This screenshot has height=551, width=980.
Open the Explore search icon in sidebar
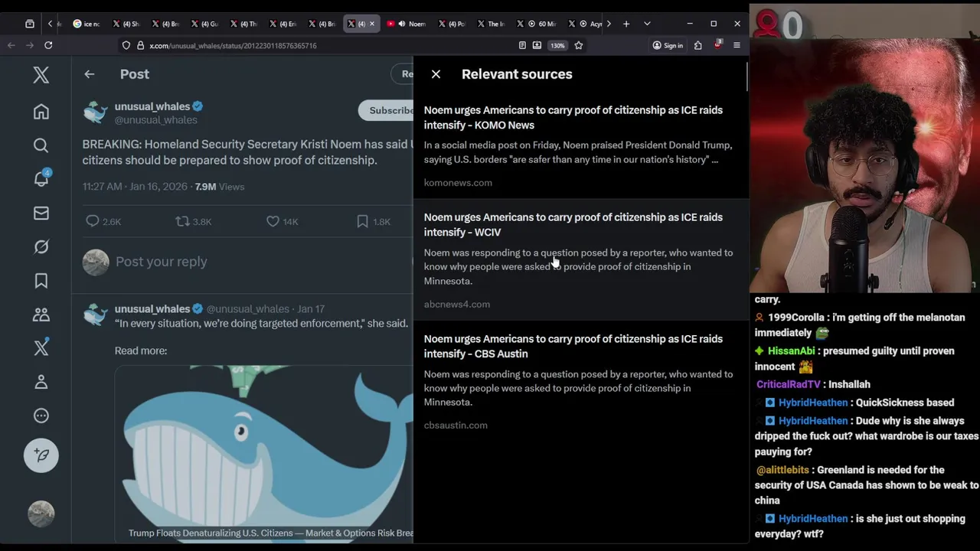[41, 145]
